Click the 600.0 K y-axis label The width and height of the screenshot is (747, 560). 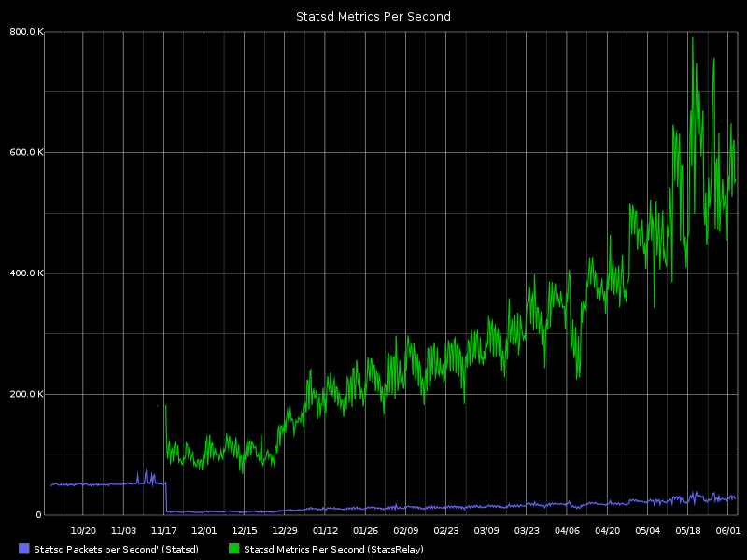[27, 152]
